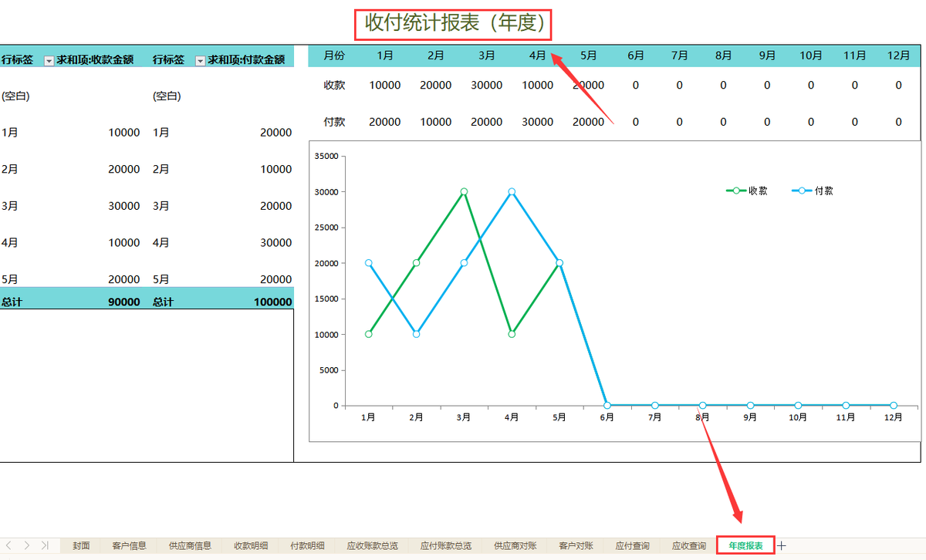The image size is (926, 560).
Task: Go to the 客户对账 sheet tab
Action: point(576,545)
